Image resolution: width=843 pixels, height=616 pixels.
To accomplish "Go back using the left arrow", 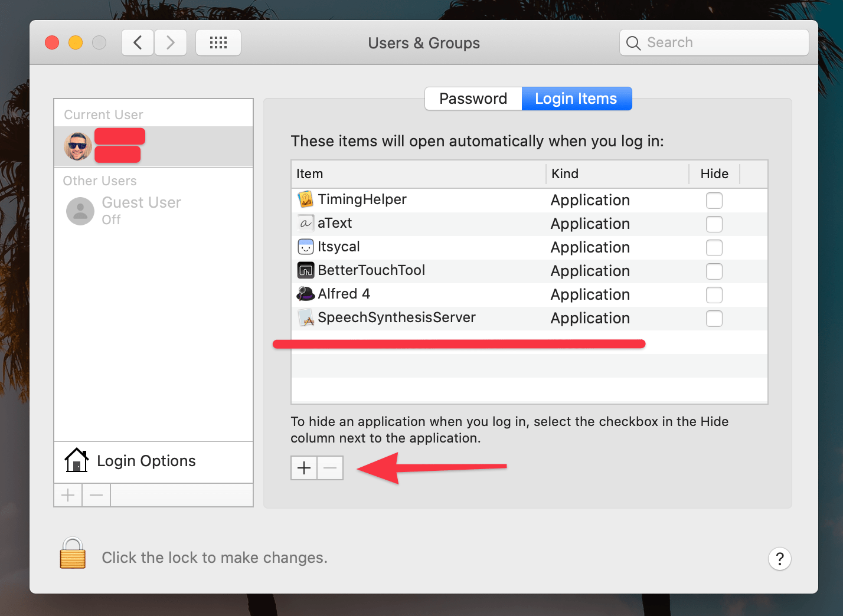I will [x=137, y=42].
